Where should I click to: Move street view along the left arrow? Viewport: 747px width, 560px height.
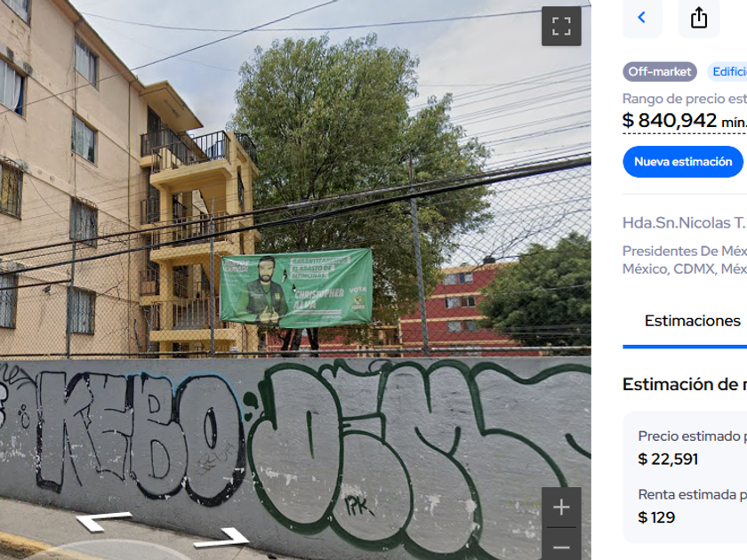click(104, 521)
